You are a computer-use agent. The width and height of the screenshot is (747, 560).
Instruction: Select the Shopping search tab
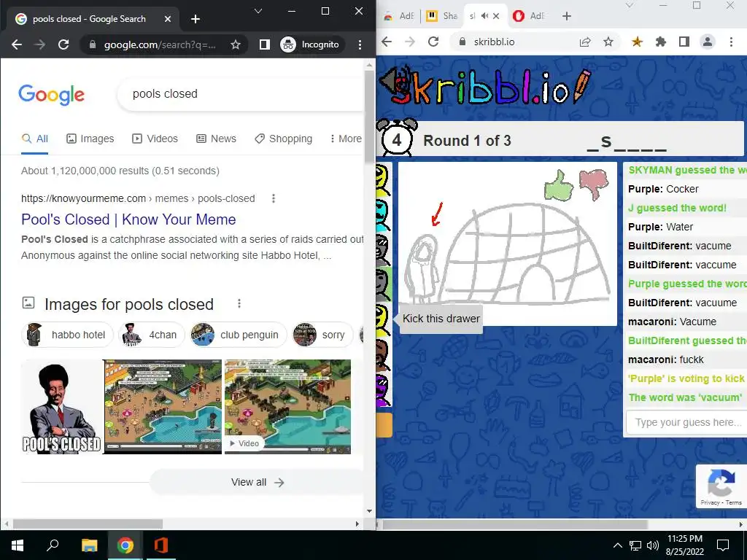tap(284, 139)
